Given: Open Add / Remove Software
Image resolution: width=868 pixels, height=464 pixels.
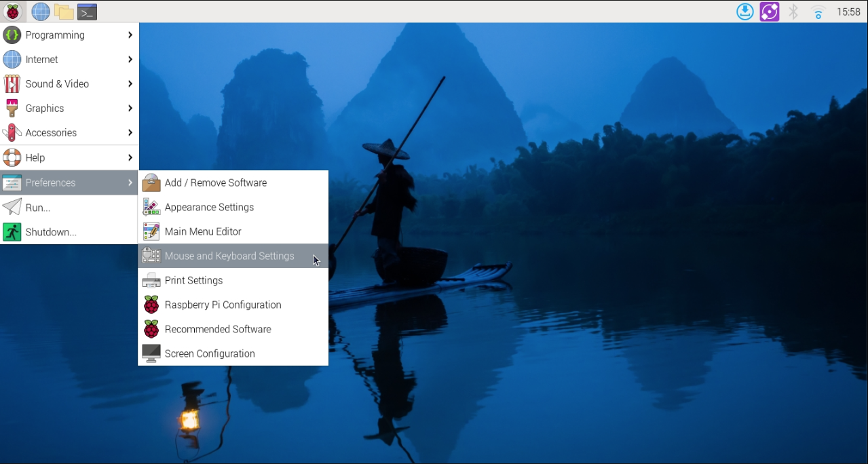Looking at the screenshot, I should point(215,182).
